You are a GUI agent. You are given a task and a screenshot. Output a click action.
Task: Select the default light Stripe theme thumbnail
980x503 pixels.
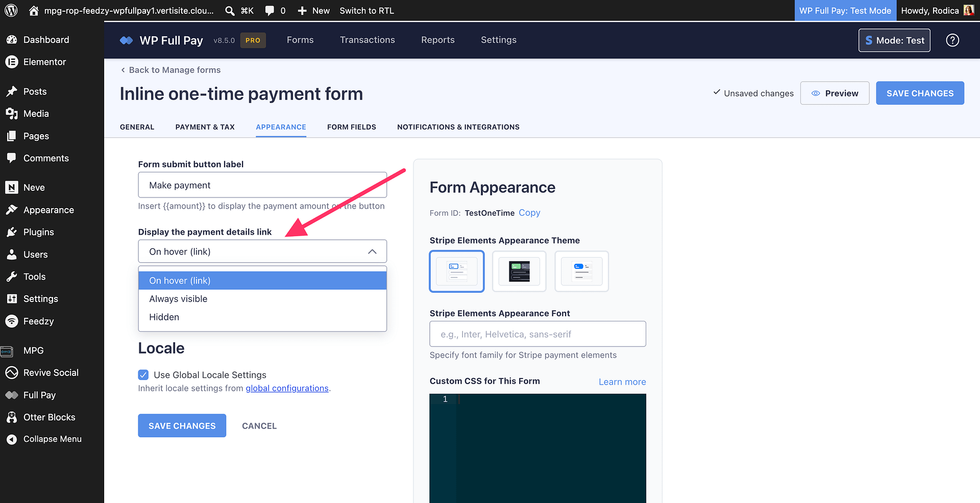pyautogui.click(x=457, y=271)
